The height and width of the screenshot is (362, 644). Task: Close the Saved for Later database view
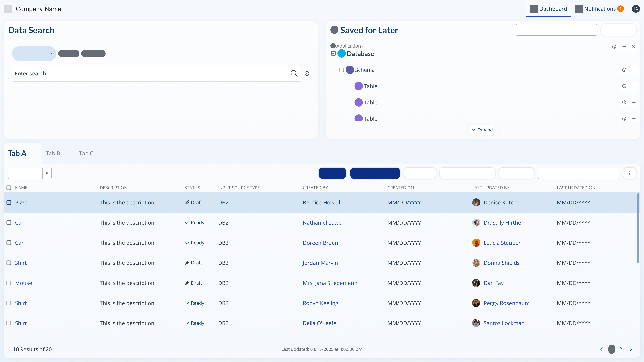[634, 46]
